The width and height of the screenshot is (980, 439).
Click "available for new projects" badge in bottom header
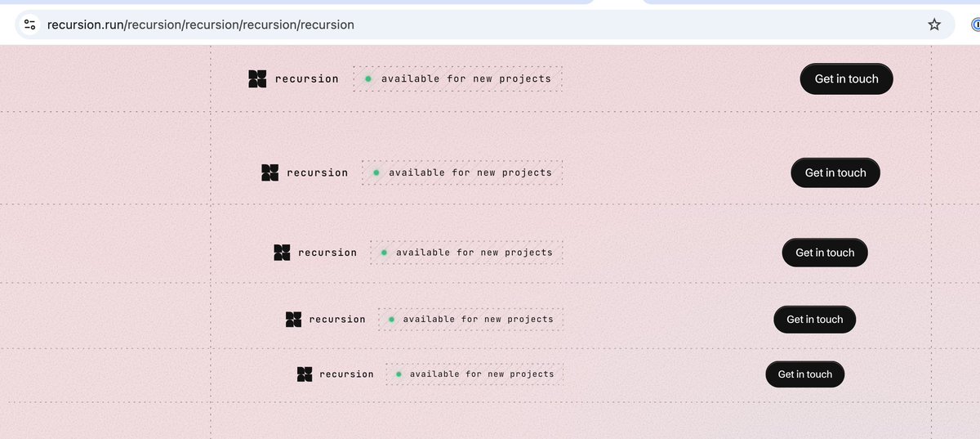pyautogui.click(x=474, y=374)
